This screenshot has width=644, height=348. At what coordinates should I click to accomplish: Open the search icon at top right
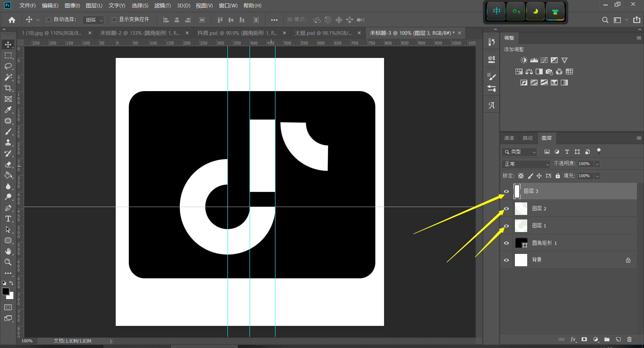605,20
